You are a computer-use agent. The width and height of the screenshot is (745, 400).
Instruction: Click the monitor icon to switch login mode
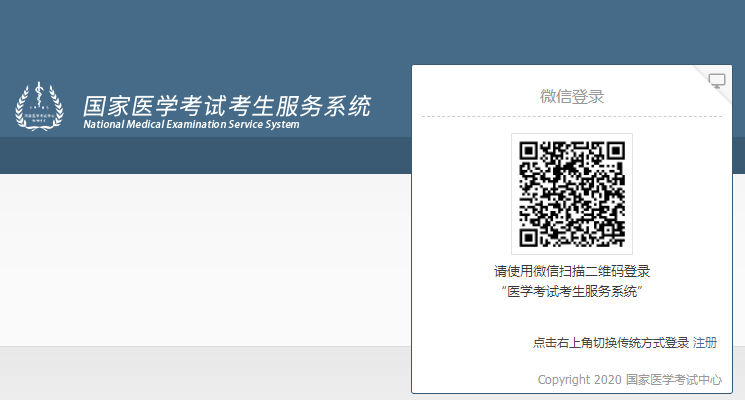click(716, 81)
